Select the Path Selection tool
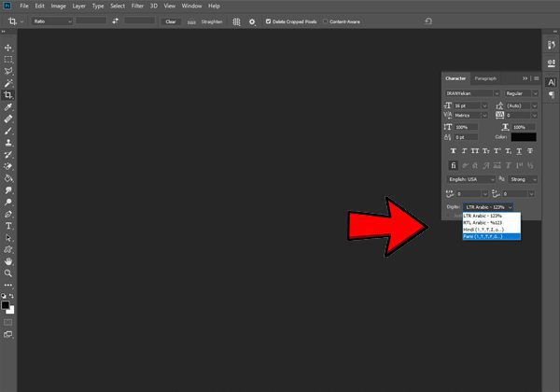560x392 pixels. click(x=7, y=238)
